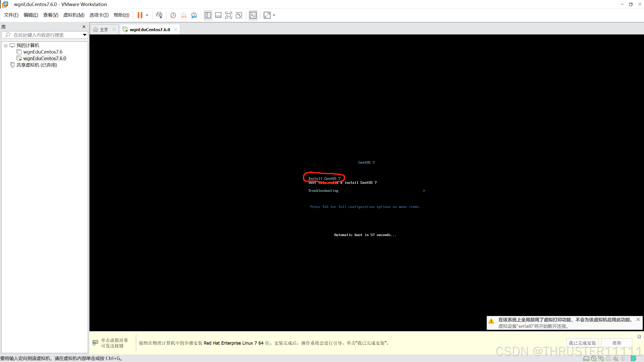Viewport: 644px width, 362px height.
Task: Open the library search filter dropdown
Action: pos(85,35)
